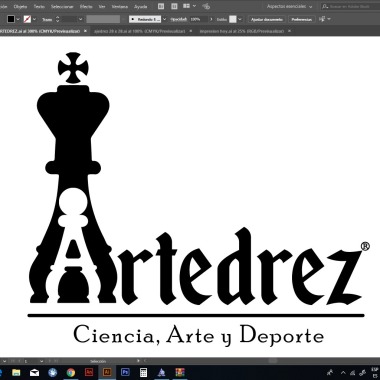Open the stroke weight dropdown
Screen dimensions: 380x380
click(x=80, y=19)
